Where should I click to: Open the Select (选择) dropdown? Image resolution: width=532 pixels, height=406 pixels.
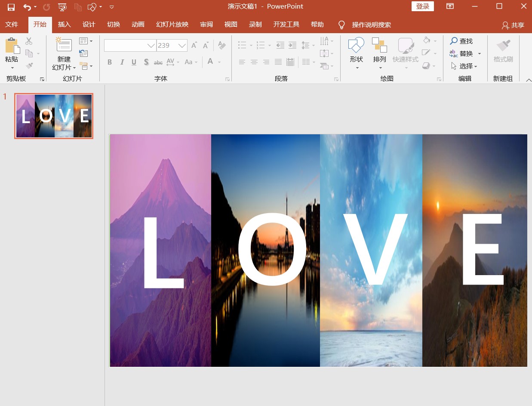click(x=464, y=66)
